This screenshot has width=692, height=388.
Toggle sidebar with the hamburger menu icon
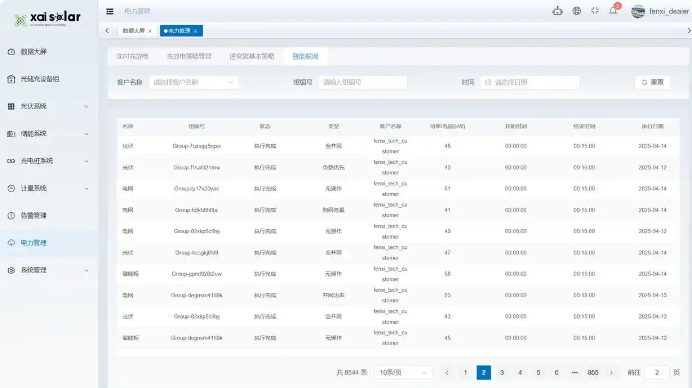(x=109, y=11)
